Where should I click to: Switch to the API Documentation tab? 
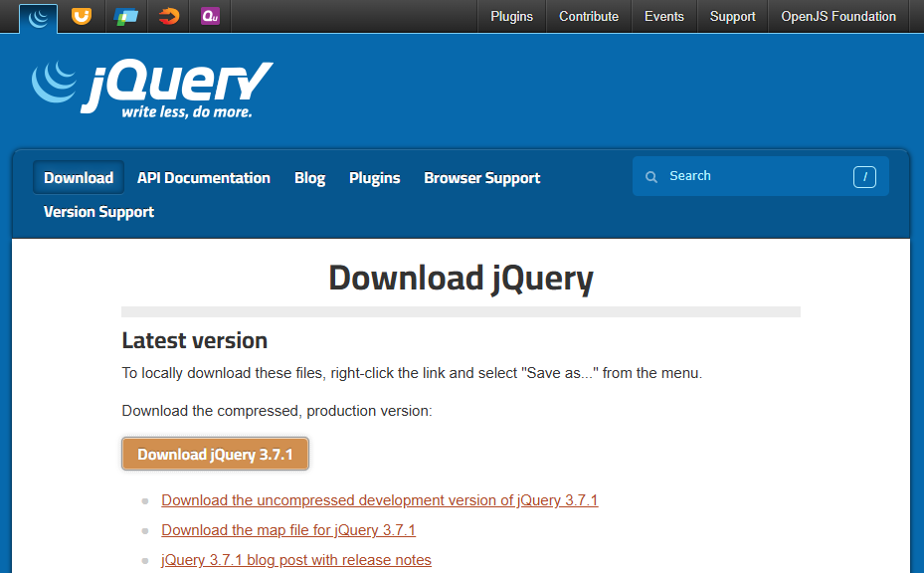coord(204,178)
